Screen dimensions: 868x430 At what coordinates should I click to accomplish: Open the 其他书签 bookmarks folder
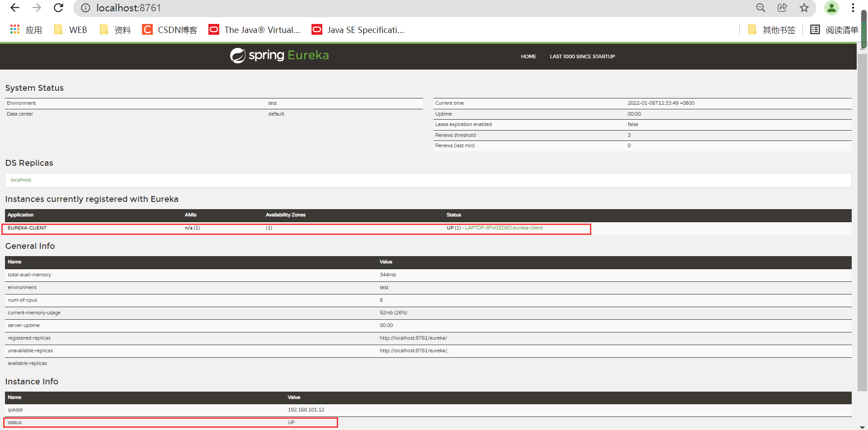(771, 30)
